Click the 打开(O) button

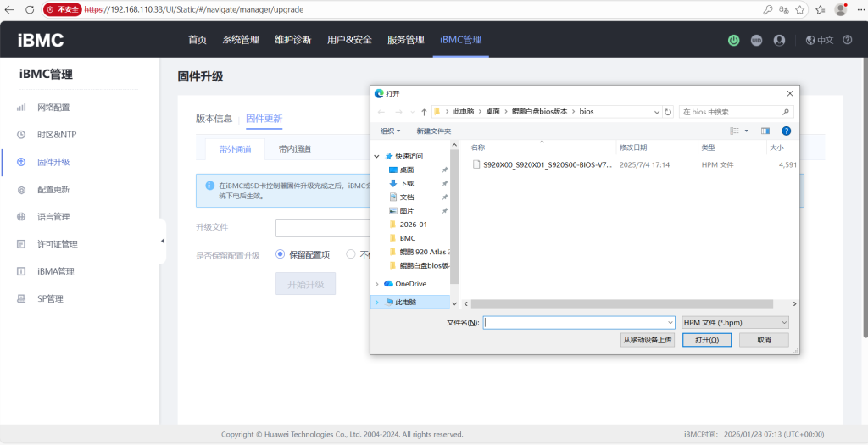click(706, 340)
